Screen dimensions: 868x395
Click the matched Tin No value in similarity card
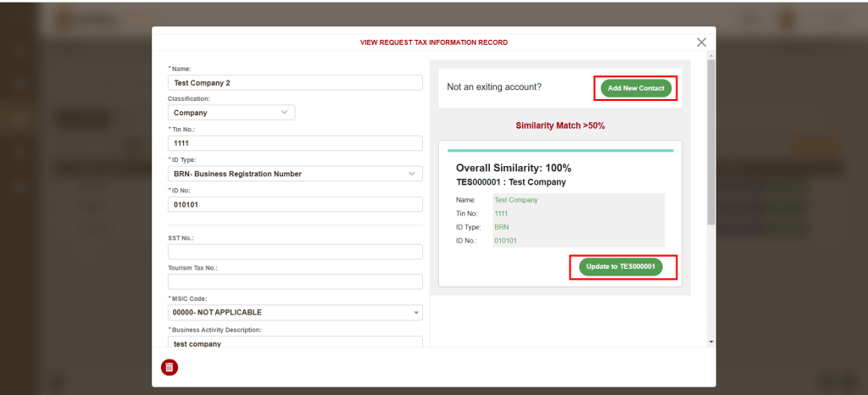pyautogui.click(x=502, y=214)
